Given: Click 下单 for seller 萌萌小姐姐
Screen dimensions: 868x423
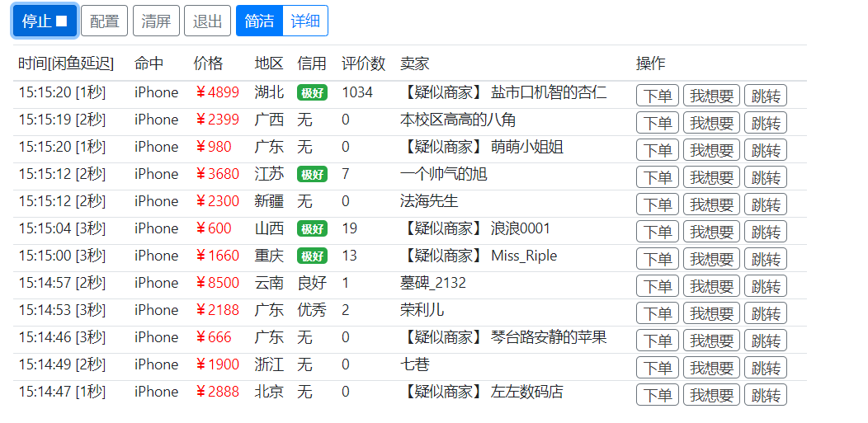Looking at the screenshot, I should coord(657,150).
